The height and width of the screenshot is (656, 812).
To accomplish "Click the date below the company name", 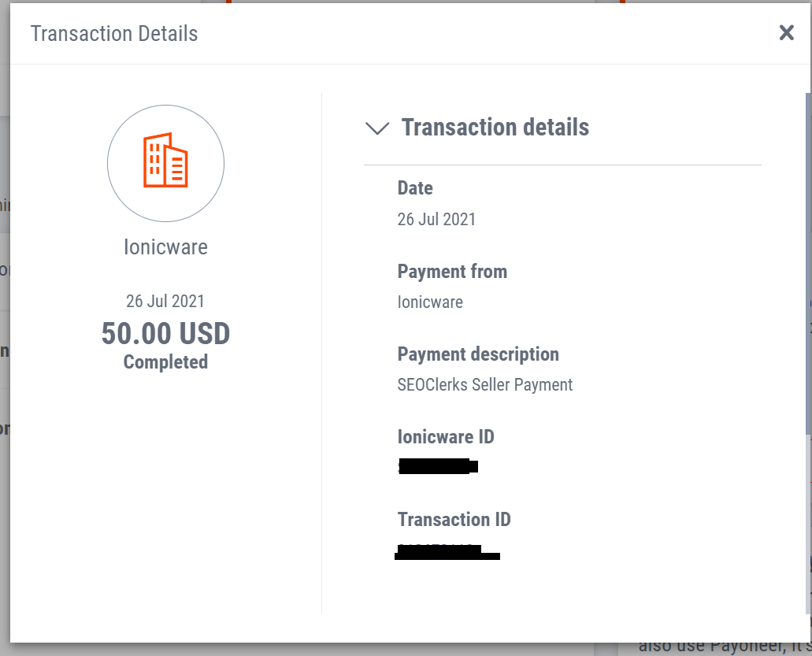I will tap(165, 301).
